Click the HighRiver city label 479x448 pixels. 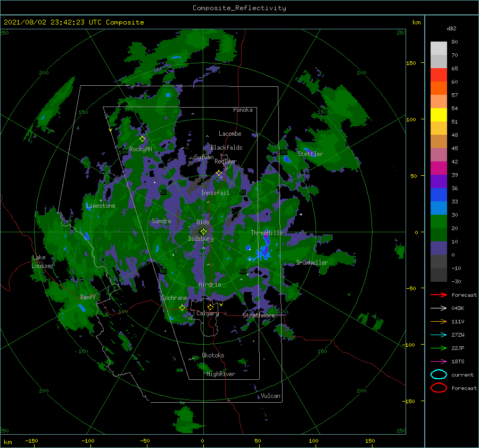pyautogui.click(x=221, y=374)
